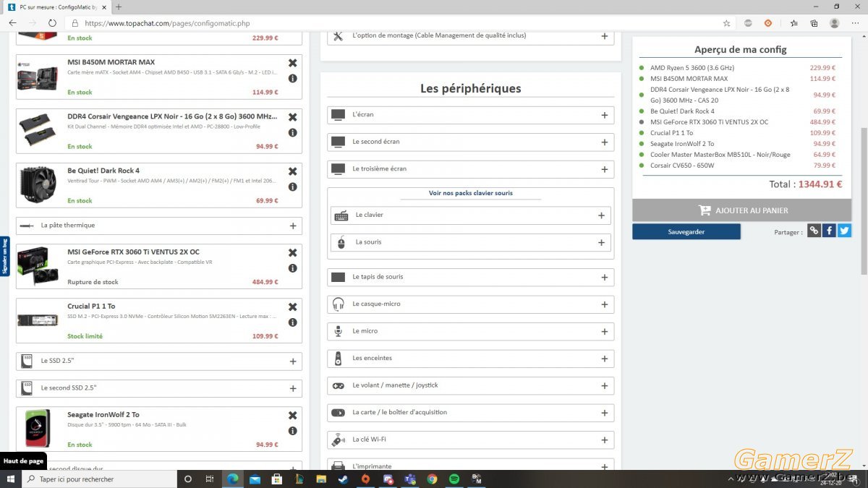868x488 pixels.
Task: Share the config on Twitter
Action: pos(844,231)
